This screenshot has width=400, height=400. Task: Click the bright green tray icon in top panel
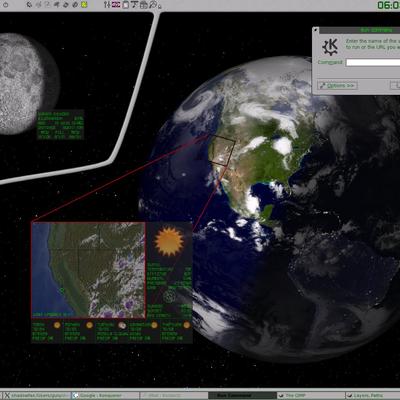pyautogui.click(x=84, y=5)
